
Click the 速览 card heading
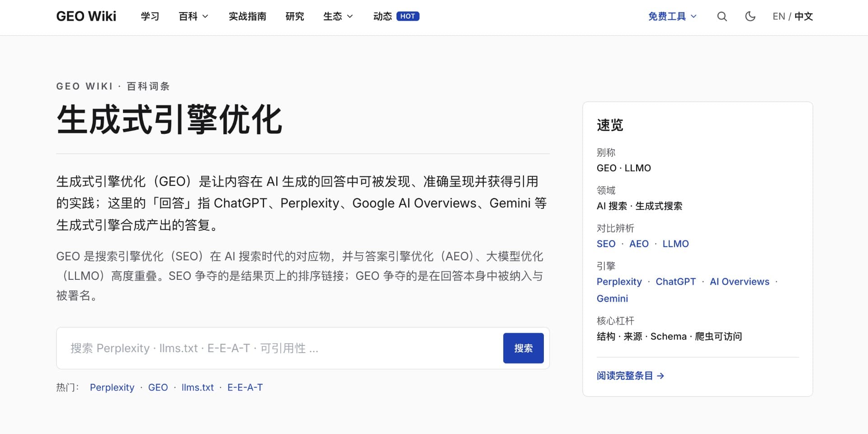pyautogui.click(x=610, y=125)
